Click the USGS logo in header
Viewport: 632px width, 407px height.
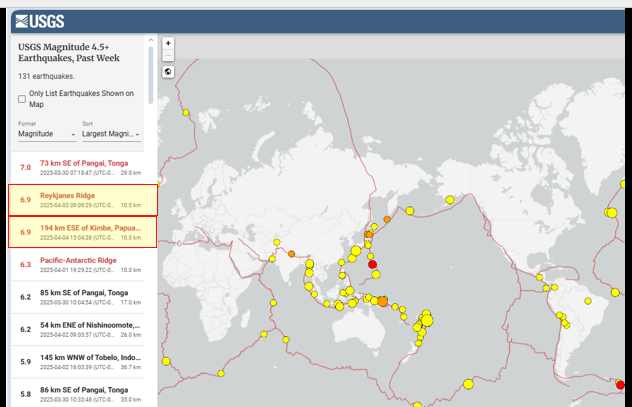(x=40, y=21)
